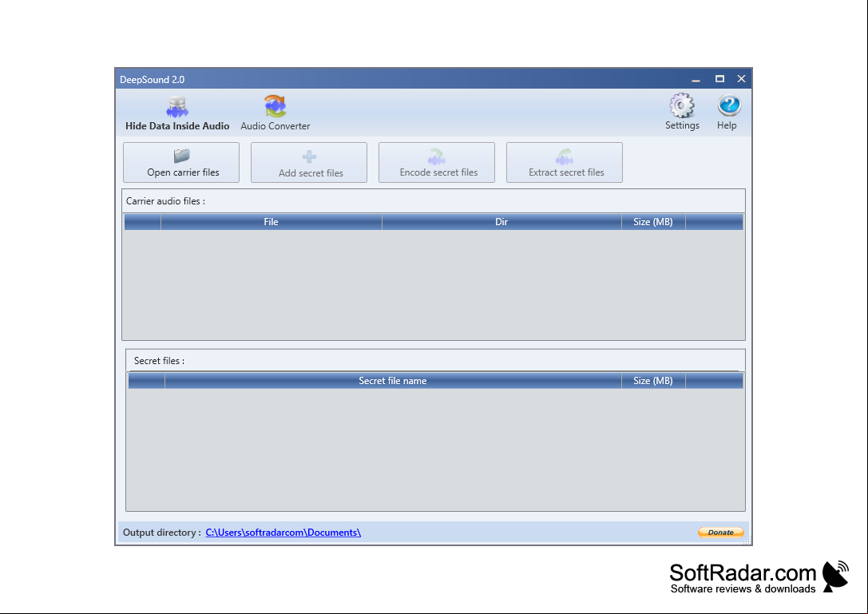The height and width of the screenshot is (614, 868).
Task: Close the DeepSound 2.0 window
Action: pos(742,79)
